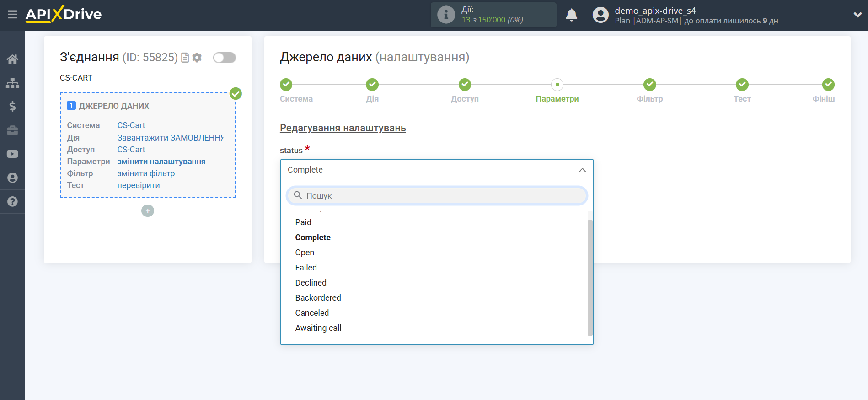Click the ДЖЕРЕЛО ДАНИХ block title
The image size is (868, 400).
click(x=114, y=106)
